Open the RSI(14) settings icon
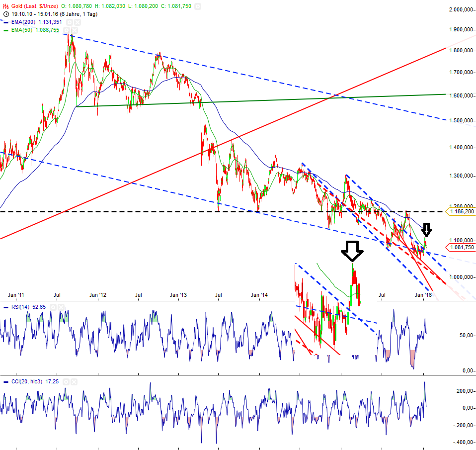Image resolution: width=476 pixels, height=450 pixels. click(54, 307)
